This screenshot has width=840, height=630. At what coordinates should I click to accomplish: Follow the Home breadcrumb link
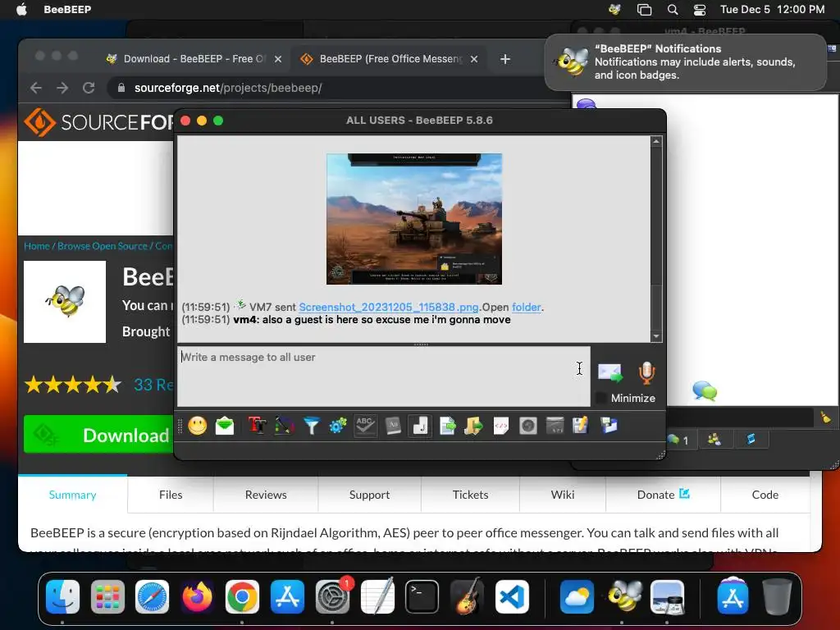point(36,246)
